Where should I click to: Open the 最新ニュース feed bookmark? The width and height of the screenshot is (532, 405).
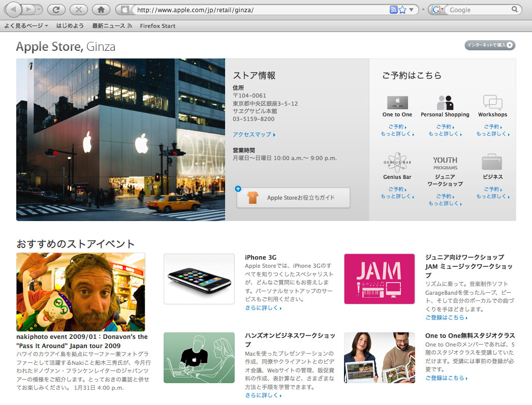click(112, 26)
